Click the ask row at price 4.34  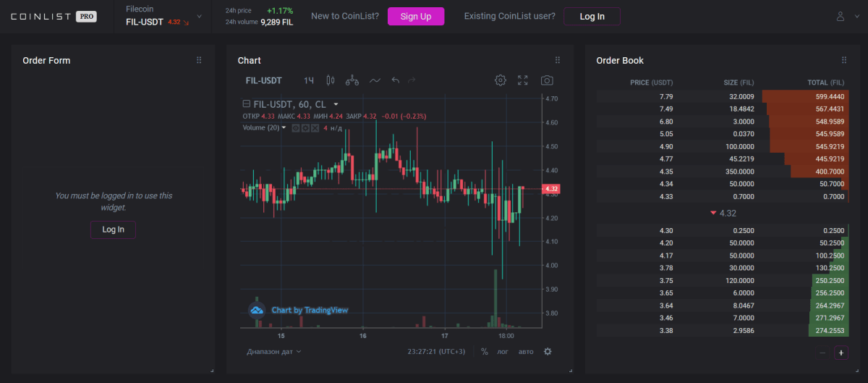tap(722, 184)
